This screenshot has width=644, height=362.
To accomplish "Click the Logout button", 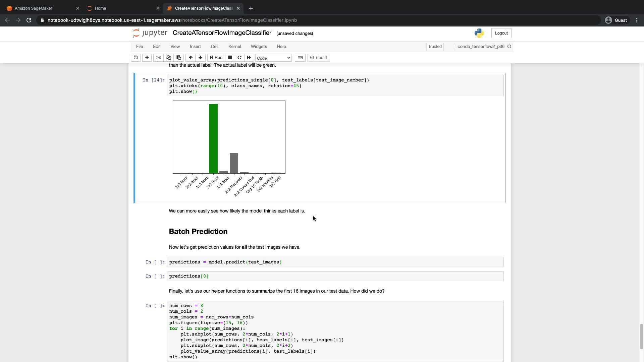I will click(x=501, y=33).
